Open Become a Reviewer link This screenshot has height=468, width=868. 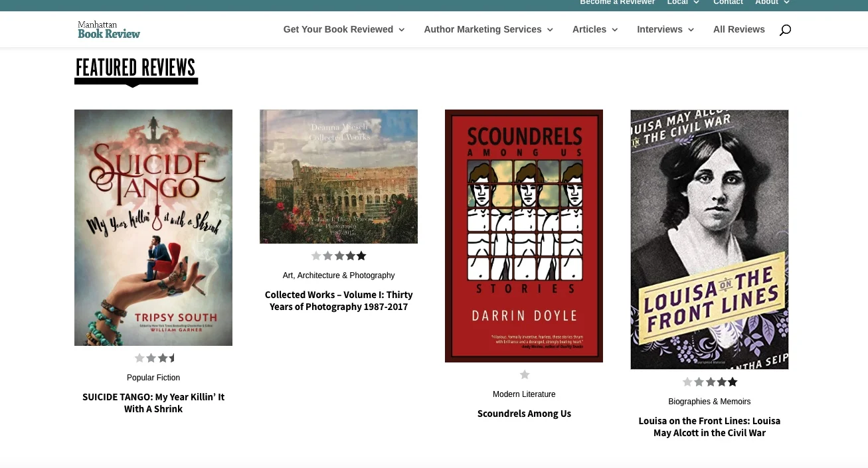pos(618,3)
